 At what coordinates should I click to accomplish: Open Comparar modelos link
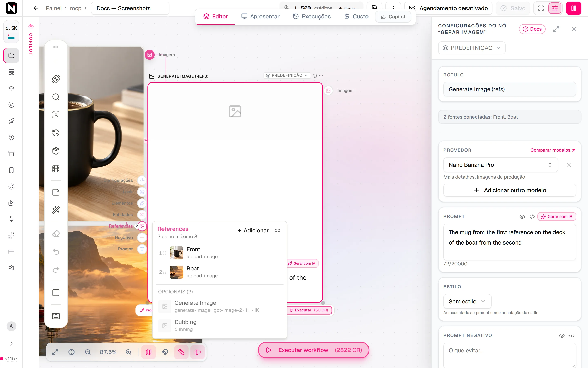pyautogui.click(x=552, y=150)
